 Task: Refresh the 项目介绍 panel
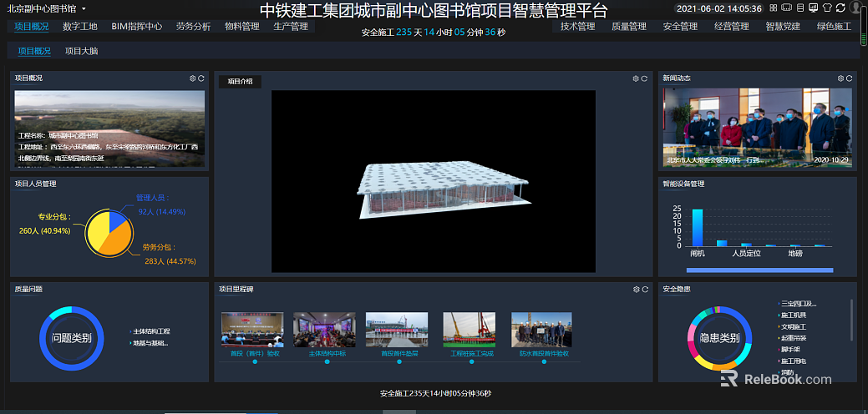644,79
